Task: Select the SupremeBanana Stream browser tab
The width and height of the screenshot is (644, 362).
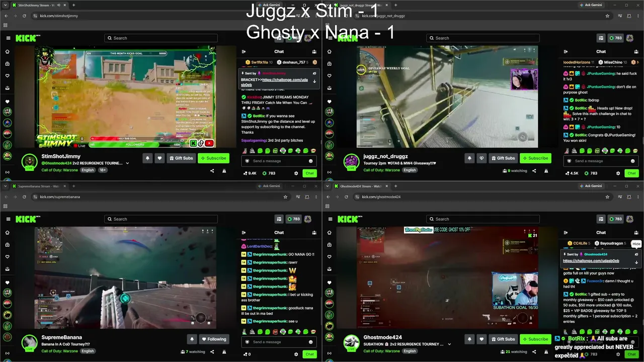Action: coord(39,186)
